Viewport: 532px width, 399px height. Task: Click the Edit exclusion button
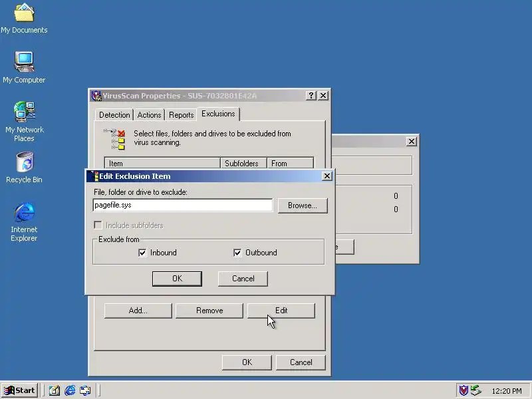(x=281, y=311)
